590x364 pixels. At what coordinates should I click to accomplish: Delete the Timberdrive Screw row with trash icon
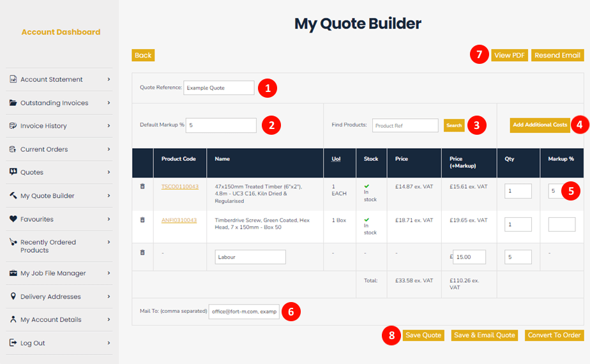(142, 220)
